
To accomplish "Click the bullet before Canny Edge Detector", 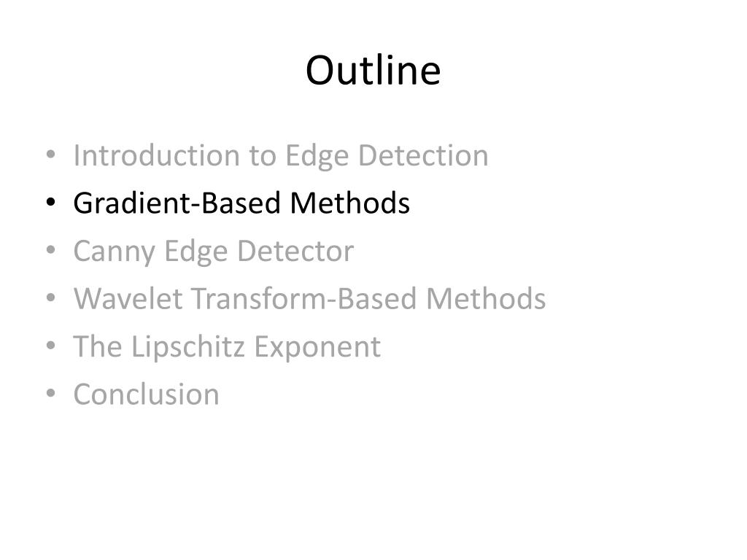I will pos(51,249).
